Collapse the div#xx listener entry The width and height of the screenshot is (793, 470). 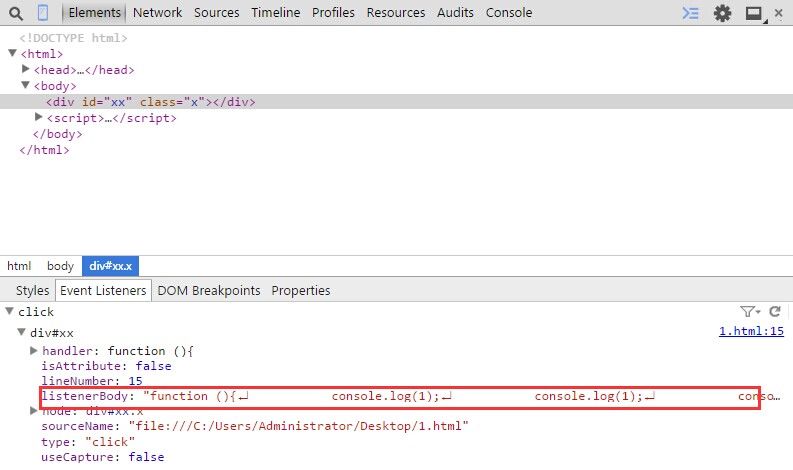(21, 332)
